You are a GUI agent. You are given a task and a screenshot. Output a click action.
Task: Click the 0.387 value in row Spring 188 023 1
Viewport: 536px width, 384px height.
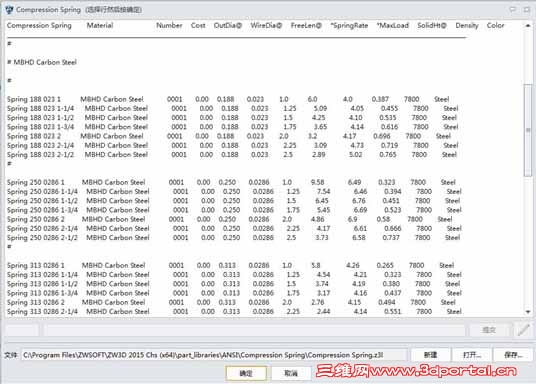pos(380,99)
